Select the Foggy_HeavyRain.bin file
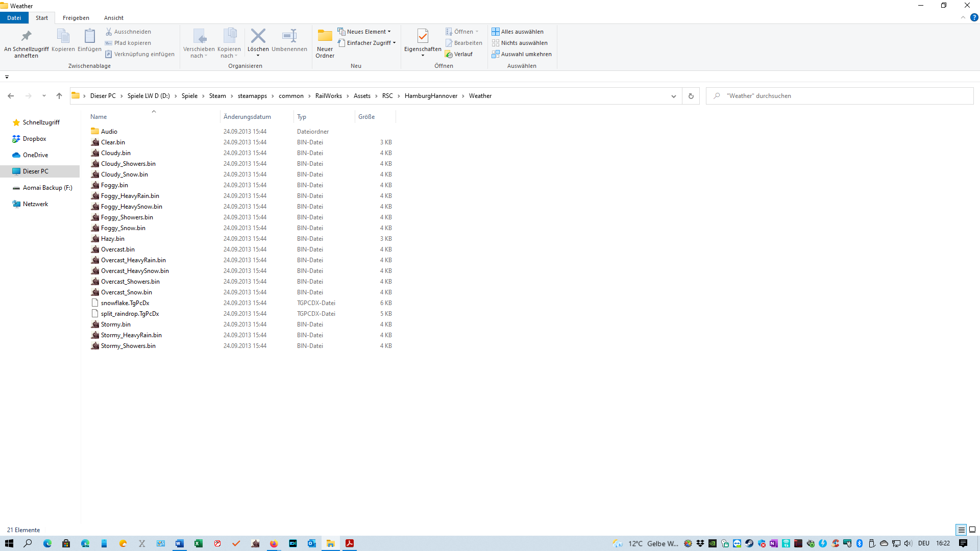Screen dimensions: 980x551 pyautogui.click(x=130, y=196)
